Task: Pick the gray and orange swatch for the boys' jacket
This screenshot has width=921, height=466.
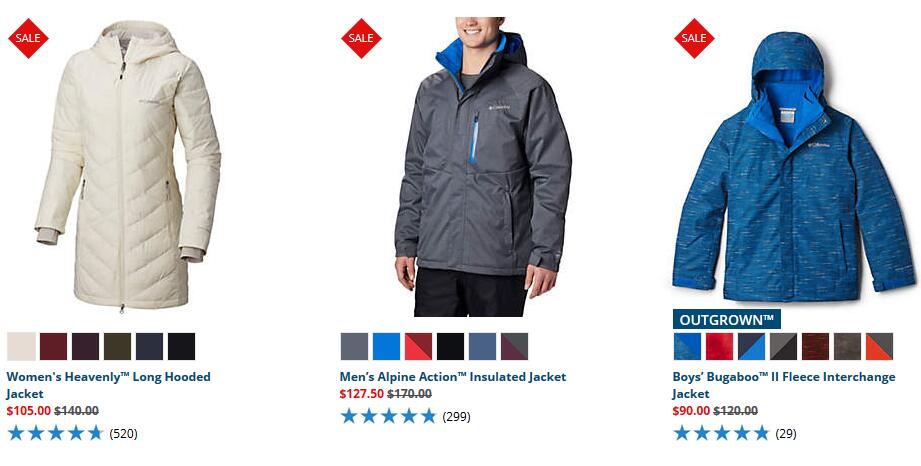Action: (x=879, y=346)
